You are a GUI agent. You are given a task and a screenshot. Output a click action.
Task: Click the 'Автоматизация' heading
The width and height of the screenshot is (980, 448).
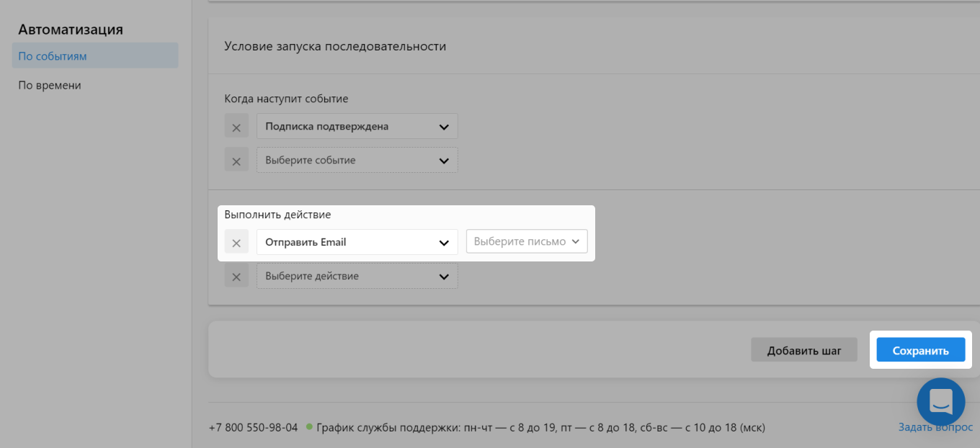click(70, 29)
